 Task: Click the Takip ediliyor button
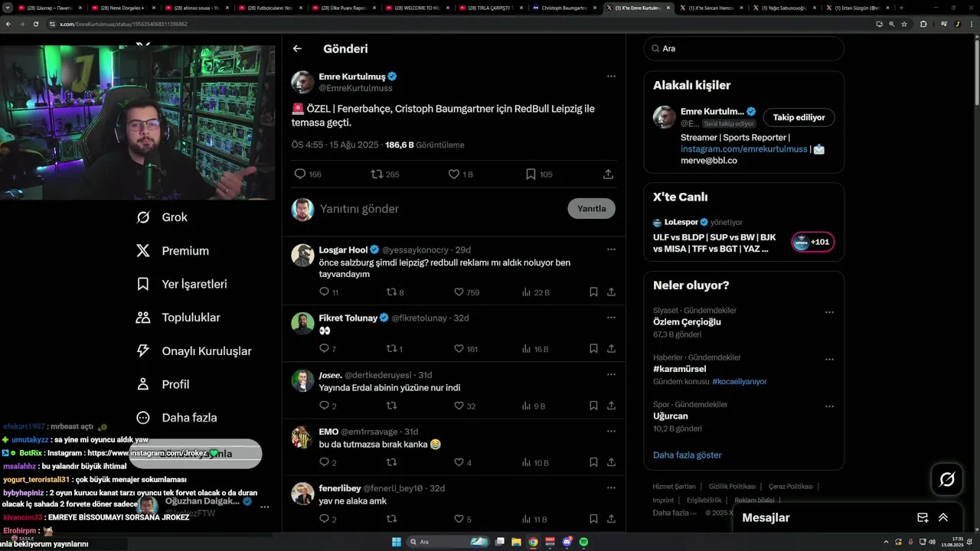tap(799, 117)
